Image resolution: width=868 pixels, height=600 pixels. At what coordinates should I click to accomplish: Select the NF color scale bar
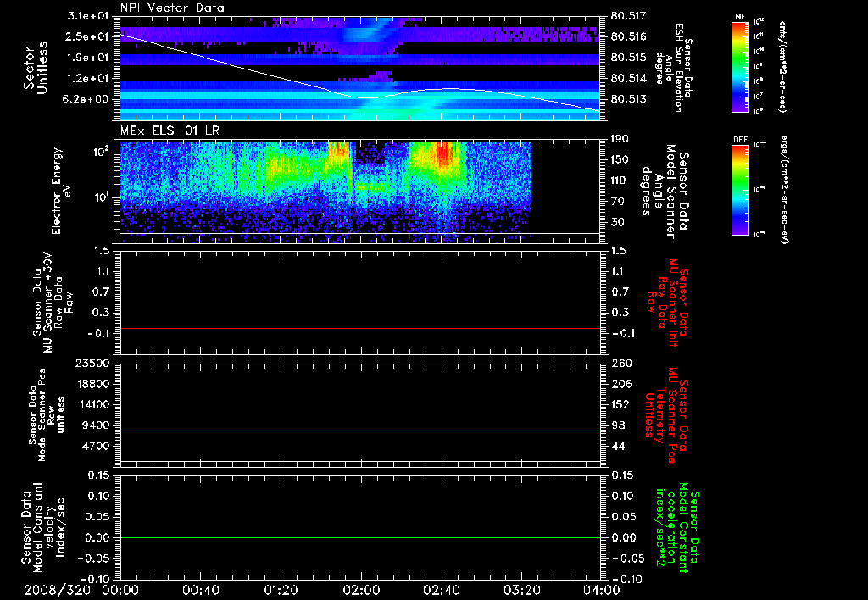(740, 67)
